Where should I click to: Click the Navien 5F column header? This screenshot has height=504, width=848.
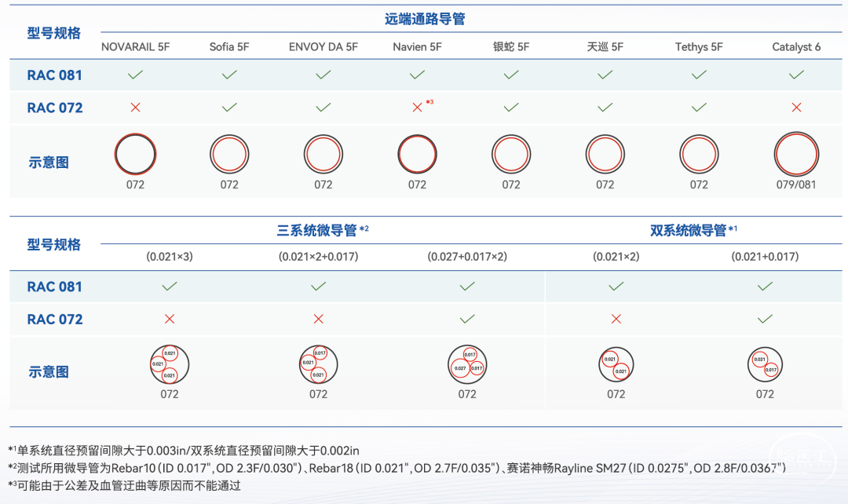[417, 47]
